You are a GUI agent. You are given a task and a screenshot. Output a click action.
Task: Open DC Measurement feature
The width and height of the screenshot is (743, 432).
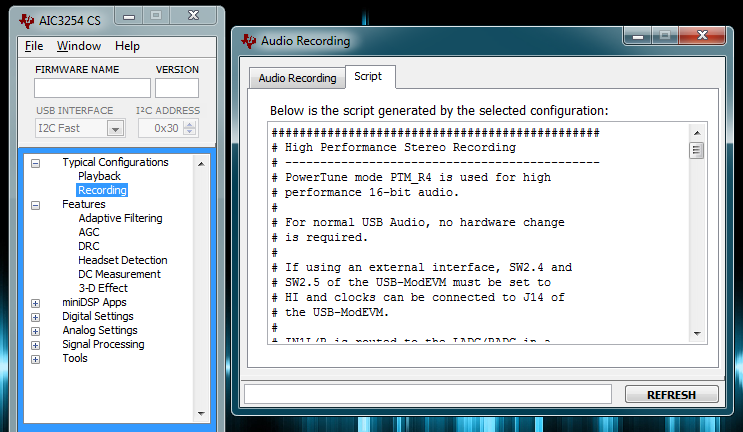tap(119, 274)
